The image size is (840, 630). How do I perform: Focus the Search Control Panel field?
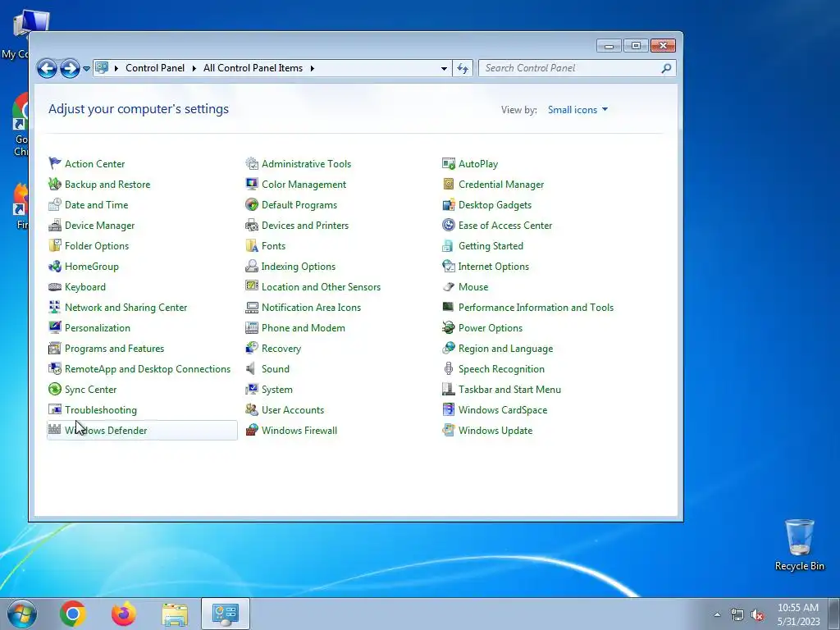coord(577,68)
